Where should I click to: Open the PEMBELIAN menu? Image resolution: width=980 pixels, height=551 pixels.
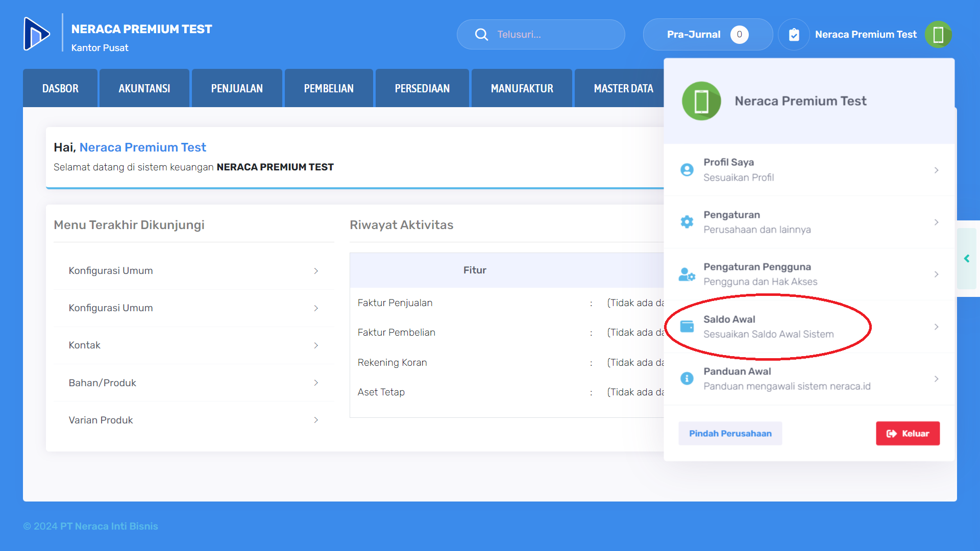pos(329,88)
